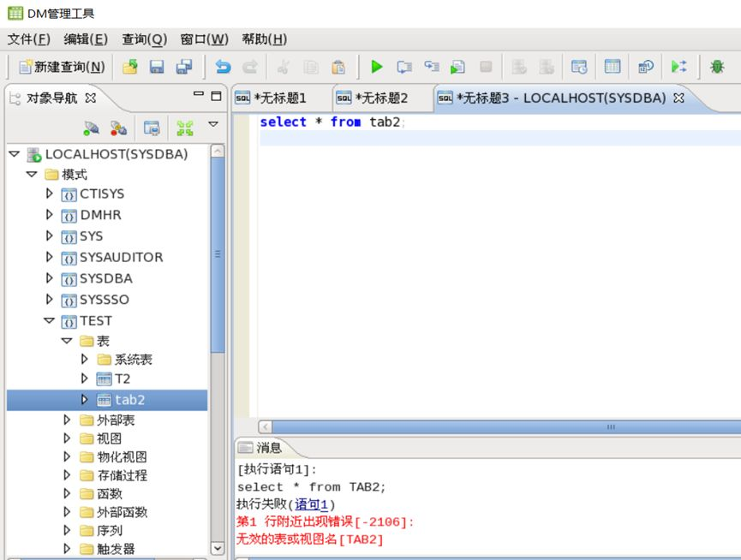Open the 查询(Q) menu

pyautogui.click(x=144, y=39)
